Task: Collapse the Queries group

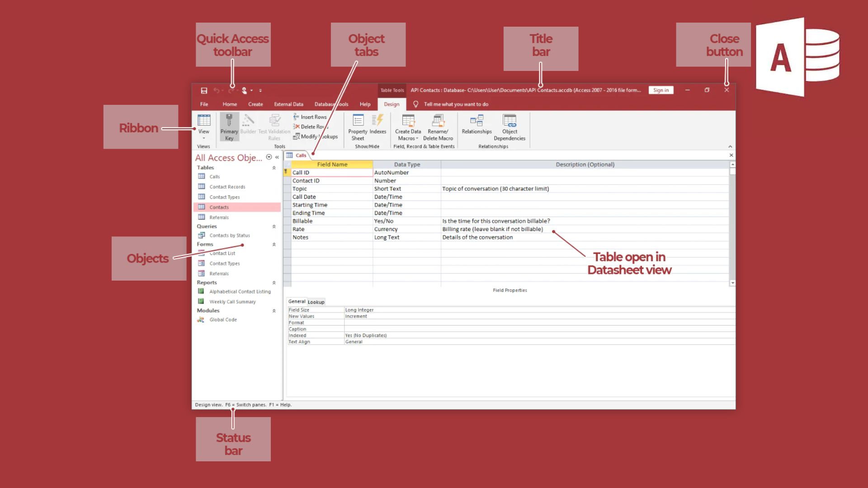Action: pyautogui.click(x=274, y=226)
